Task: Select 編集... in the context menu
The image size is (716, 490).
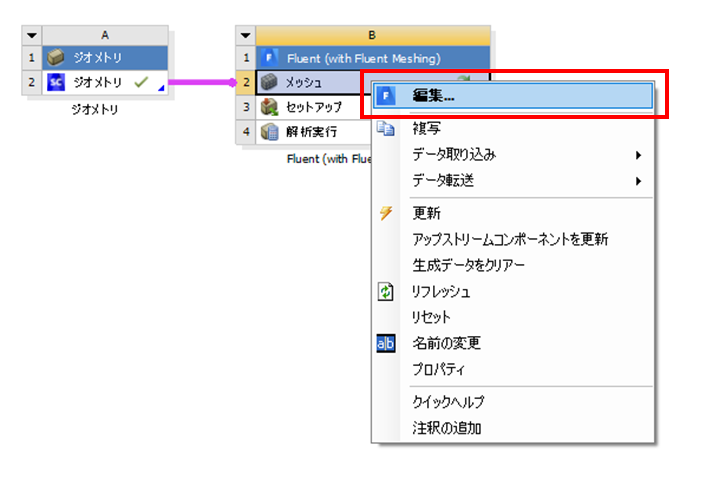Action: pyautogui.click(x=513, y=96)
